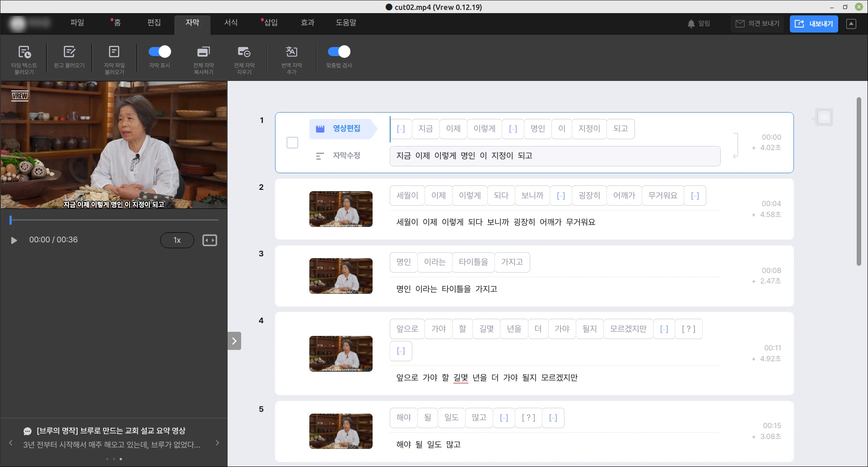The image size is (868, 467).
Task: Click the word 앞으로 in clip 4
Action: point(407,329)
